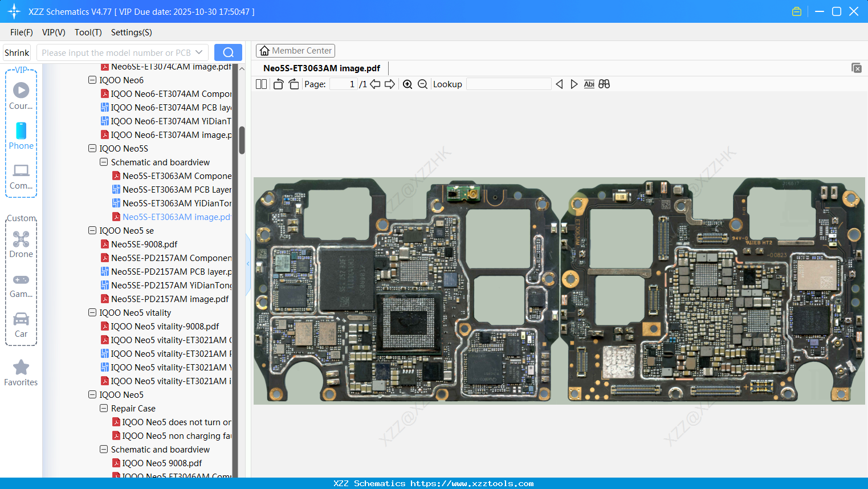Open the Settings(S) menu

click(x=131, y=32)
